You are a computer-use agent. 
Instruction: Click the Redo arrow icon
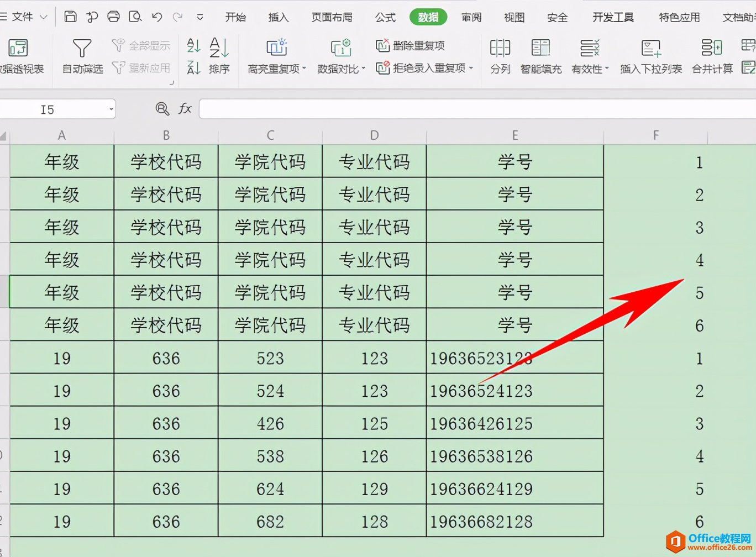coord(177,17)
